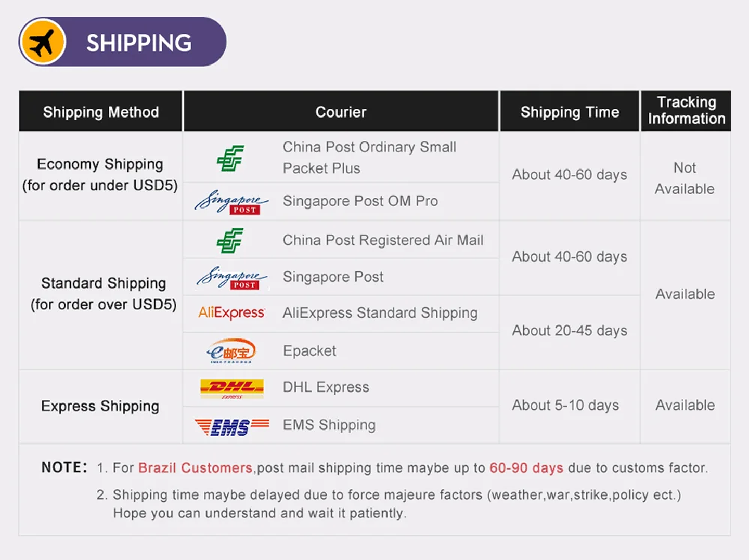Click the purple SHIPPING title banner
Screen dimensions: 749x560
139,42
